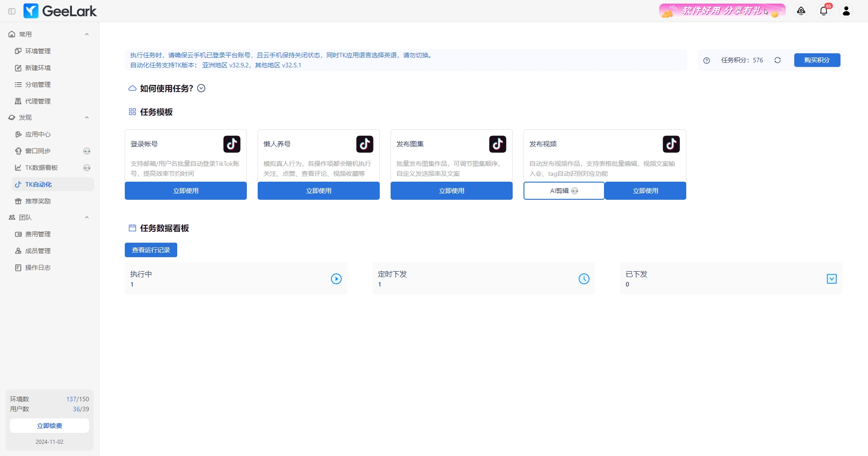This screenshot has width=868, height=456.
Task: Refresh the task points balance
Action: (x=778, y=60)
